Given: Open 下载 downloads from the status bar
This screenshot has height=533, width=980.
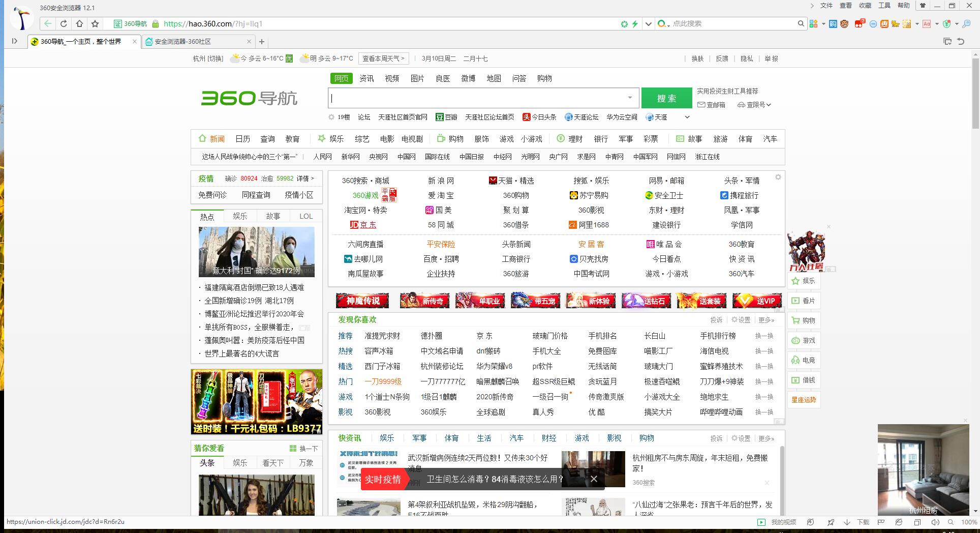Looking at the screenshot, I should (863, 522).
